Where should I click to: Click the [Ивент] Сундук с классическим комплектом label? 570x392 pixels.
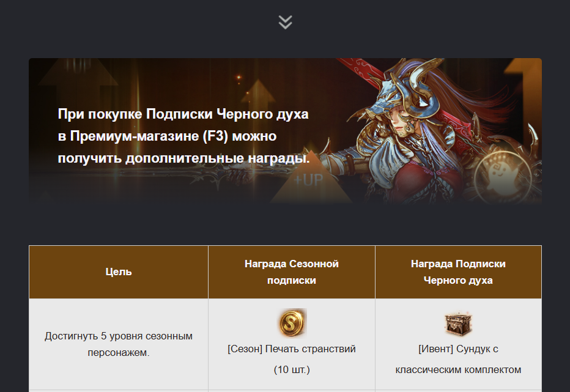tap(459, 359)
